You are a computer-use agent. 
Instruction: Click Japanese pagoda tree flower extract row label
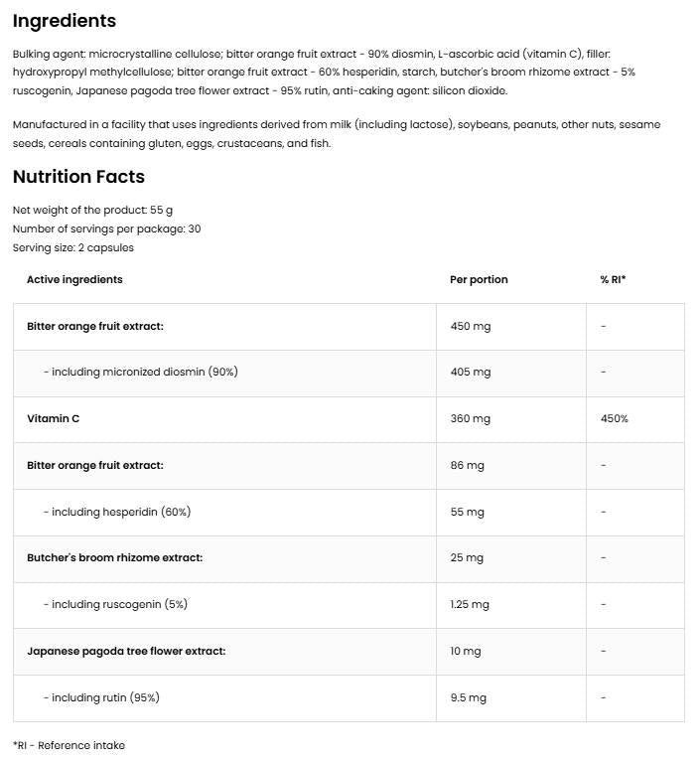pyautogui.click(x=126, y=651)
